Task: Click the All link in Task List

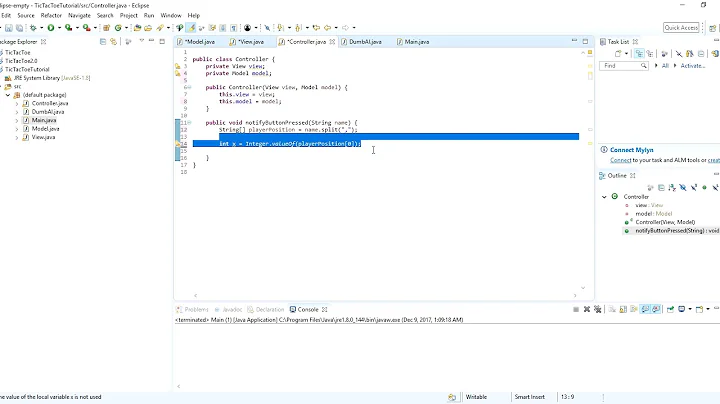Action: [x=665, y=66]
